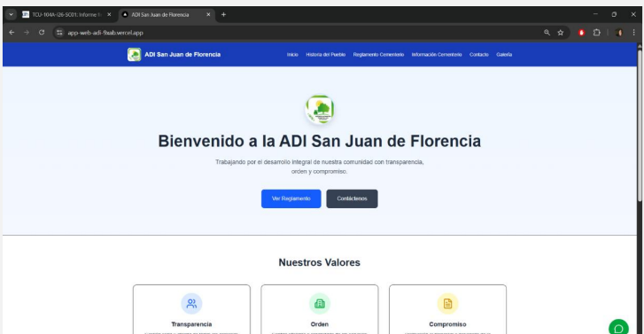This screenshot has height=334, width=644.
Task: Open the green chat bubble button
Action: click(618, 328)
